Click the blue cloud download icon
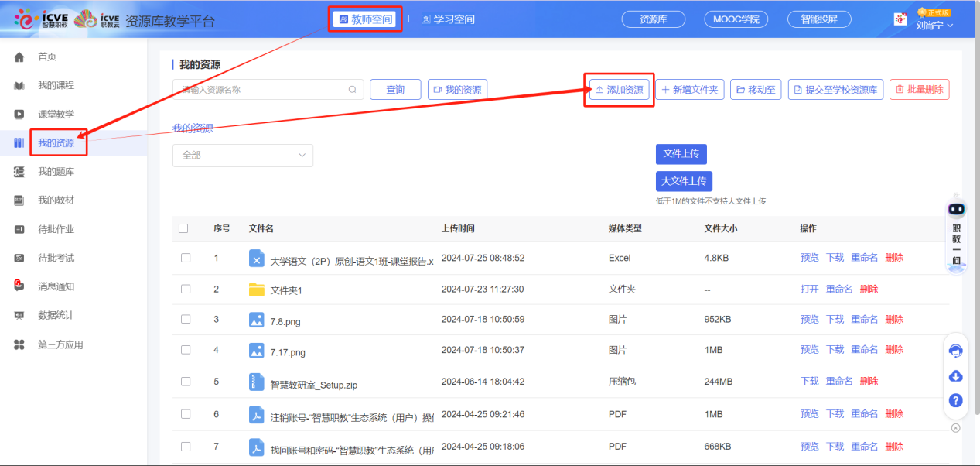 point(955,376)
